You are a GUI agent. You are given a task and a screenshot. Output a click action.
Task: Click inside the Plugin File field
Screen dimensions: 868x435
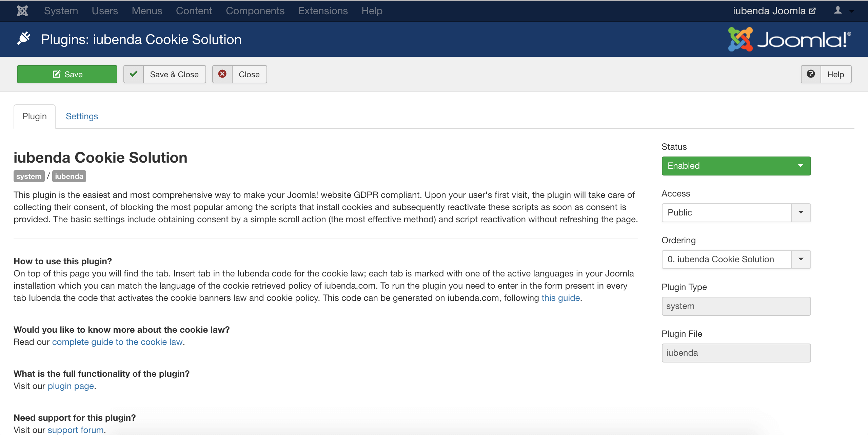tap(736, 353)
